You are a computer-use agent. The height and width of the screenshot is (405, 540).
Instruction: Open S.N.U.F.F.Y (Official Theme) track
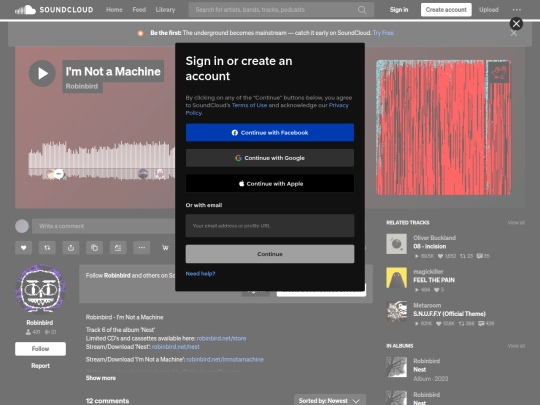449,314
